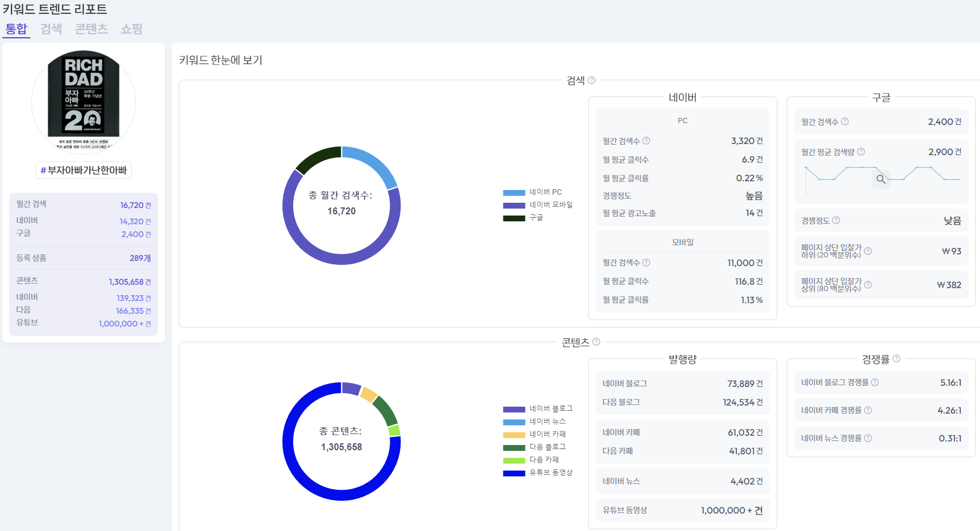Click 다음 카페 발행량 41,801 건

pos(746,451)
